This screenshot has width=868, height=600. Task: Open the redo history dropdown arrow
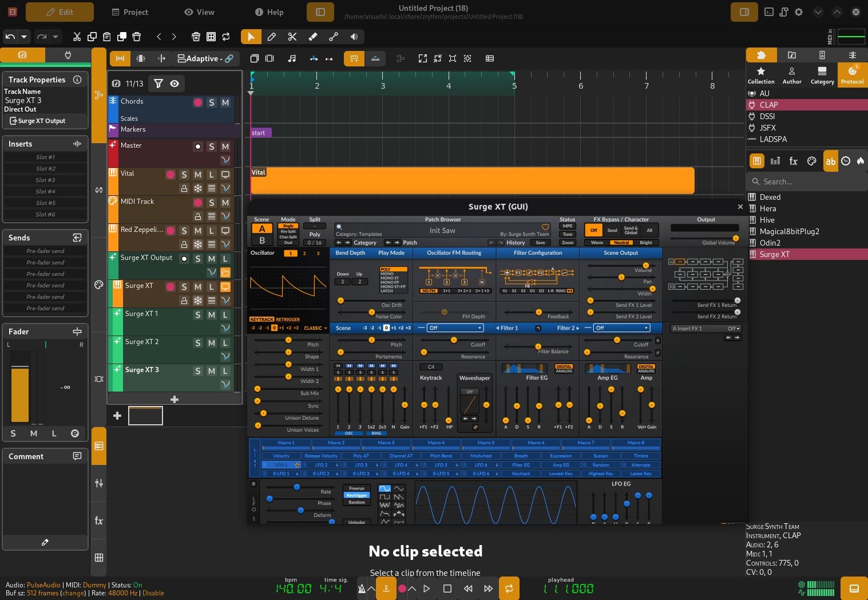click(56, 37)
